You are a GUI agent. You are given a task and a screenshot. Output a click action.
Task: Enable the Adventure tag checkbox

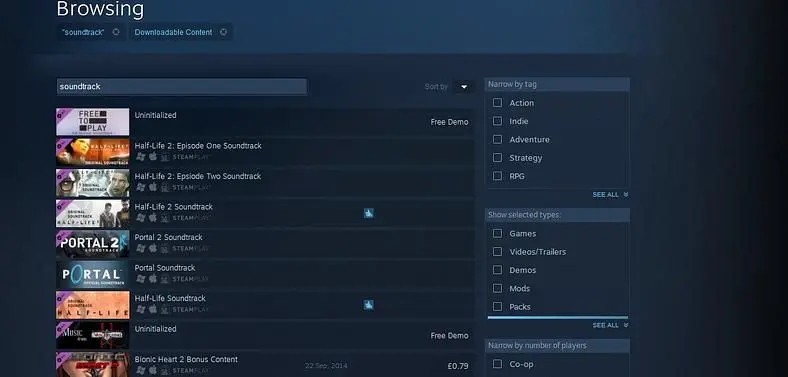(x=498, y=139)
